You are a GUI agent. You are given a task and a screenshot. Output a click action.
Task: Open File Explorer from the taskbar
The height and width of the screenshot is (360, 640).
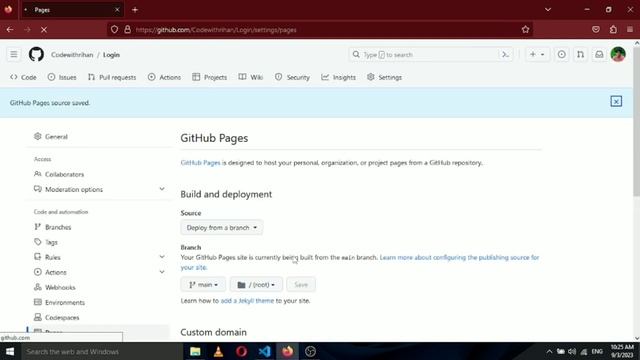tap(195, 351)
